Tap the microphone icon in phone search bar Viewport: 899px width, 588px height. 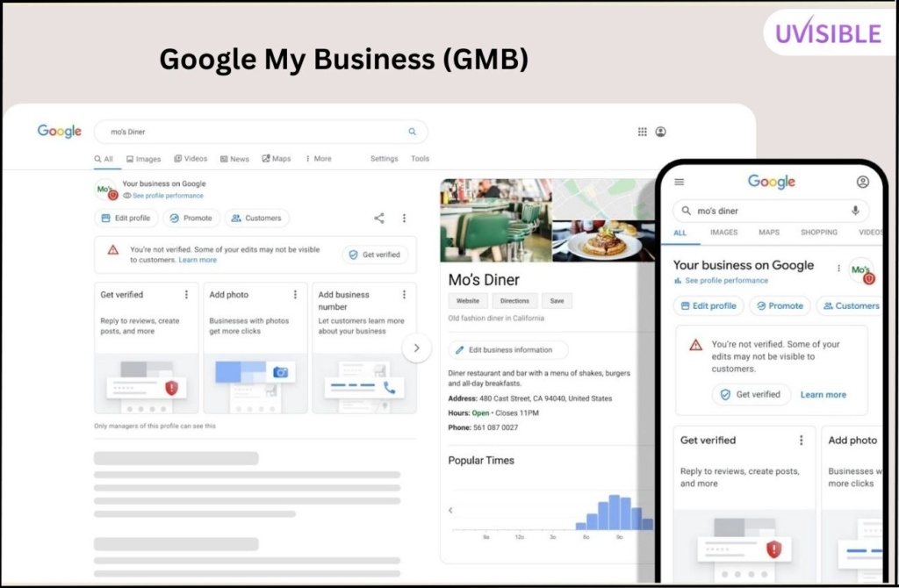[855, 211]
